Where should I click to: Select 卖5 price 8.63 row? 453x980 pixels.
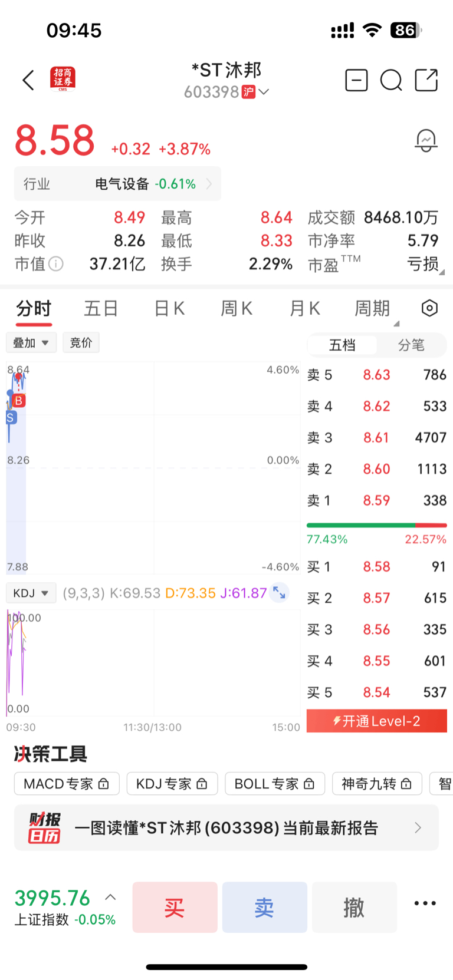click(377, 375)
